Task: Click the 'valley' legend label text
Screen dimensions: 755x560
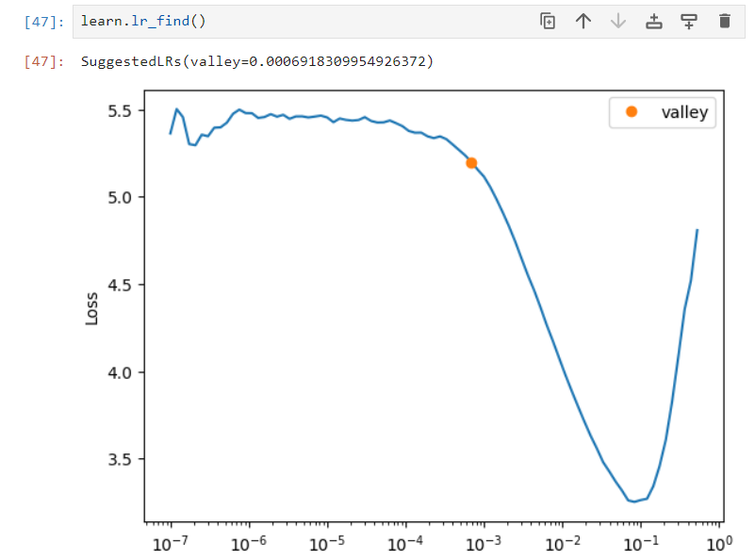Action: pyautogui.click(x=683, y=112)
